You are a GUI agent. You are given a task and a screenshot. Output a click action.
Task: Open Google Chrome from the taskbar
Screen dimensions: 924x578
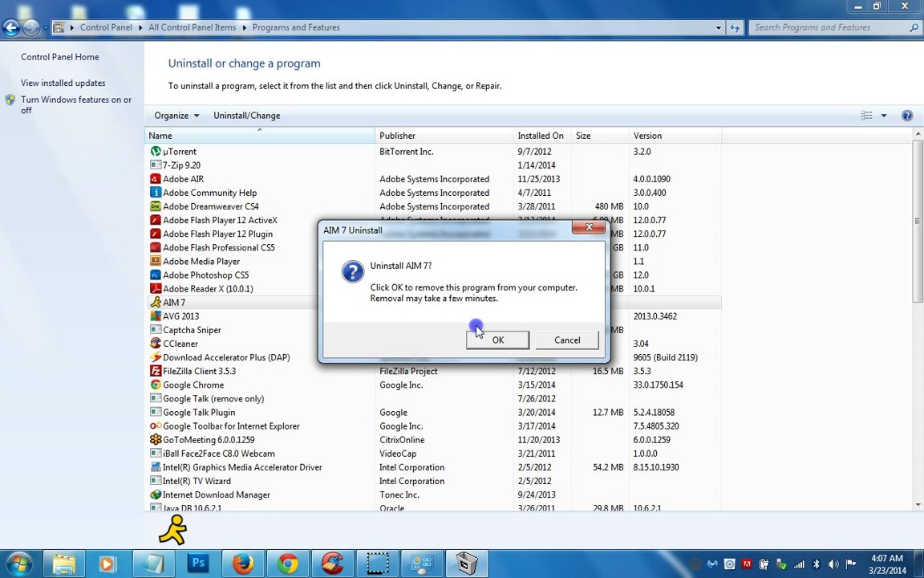coord(288,564)
